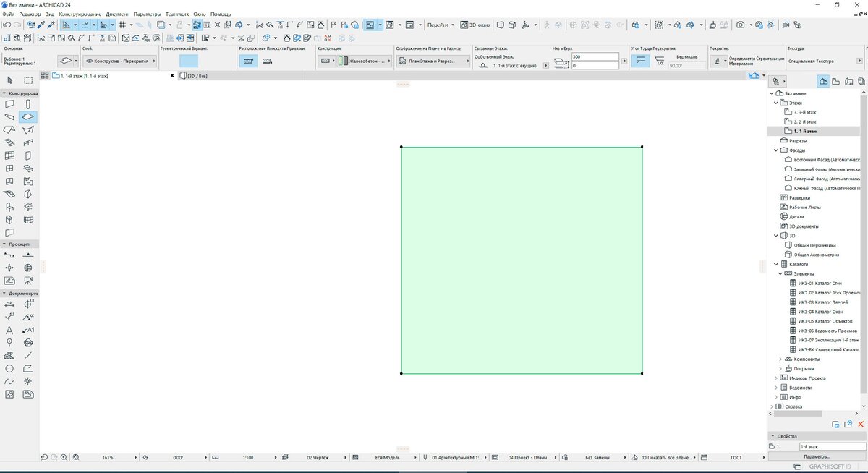
Task: Toggle layer eye in Конструктив - Перекрытия
Action: point(89,61)
